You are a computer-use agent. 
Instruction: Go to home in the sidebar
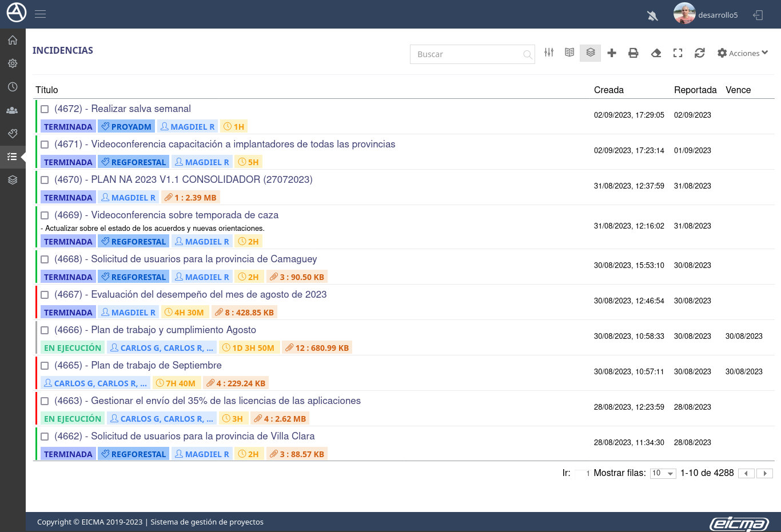pyautogui.click(x=13, y=40)
